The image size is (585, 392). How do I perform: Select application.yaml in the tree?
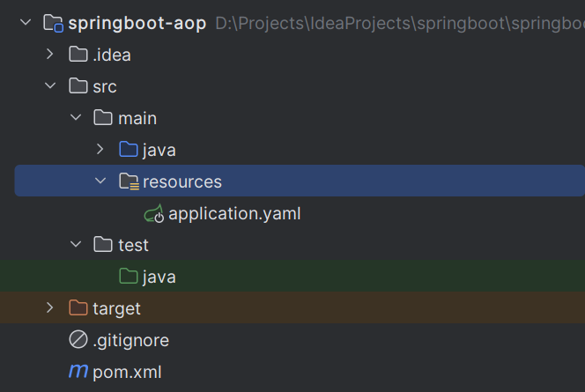[234, 214]
